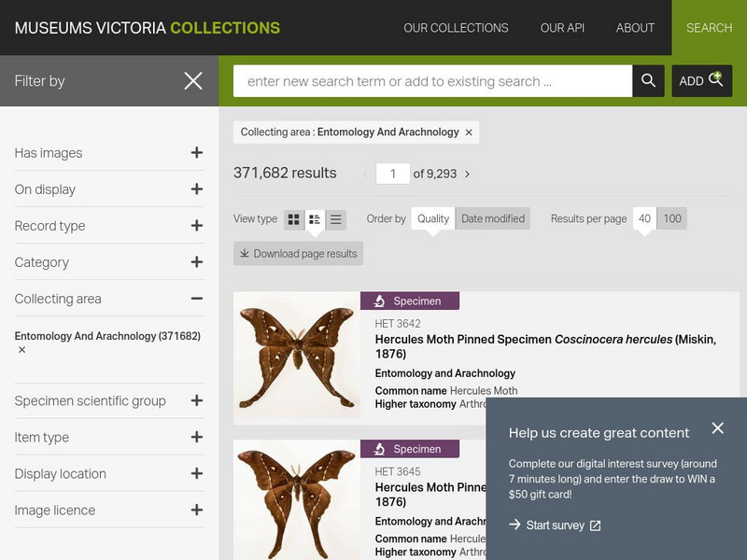Click the HET 3642 registration number
The height and width of the screenshot is (560, 747).
(x=398, y=324)
